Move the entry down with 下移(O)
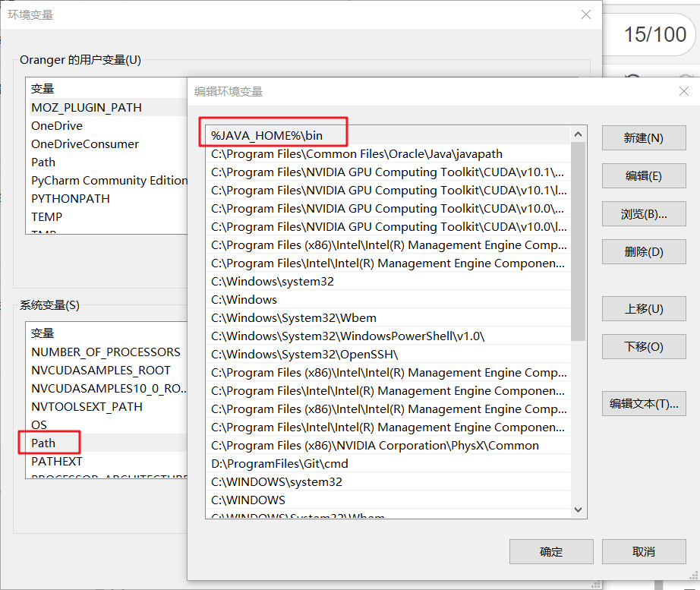700x590 pixels. [643, 346]
